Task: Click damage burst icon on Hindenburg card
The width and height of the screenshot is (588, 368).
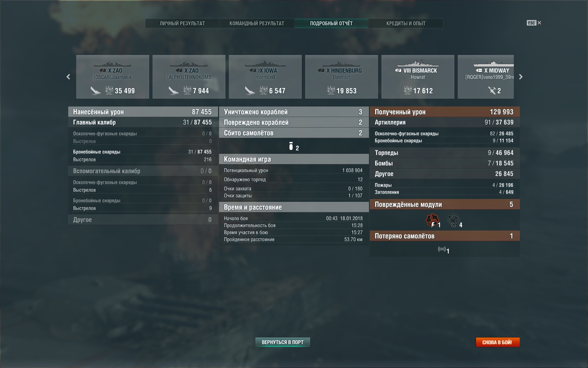Action: coord(331,90)
